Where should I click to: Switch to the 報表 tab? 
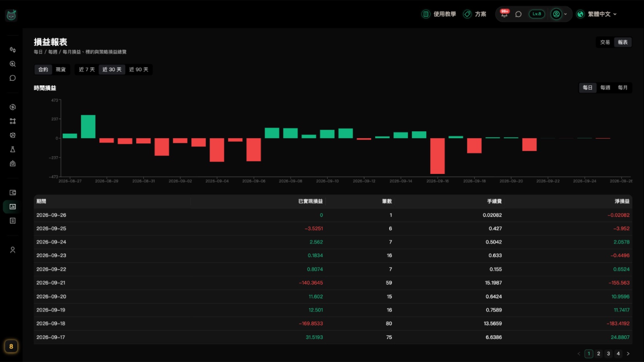623,42
